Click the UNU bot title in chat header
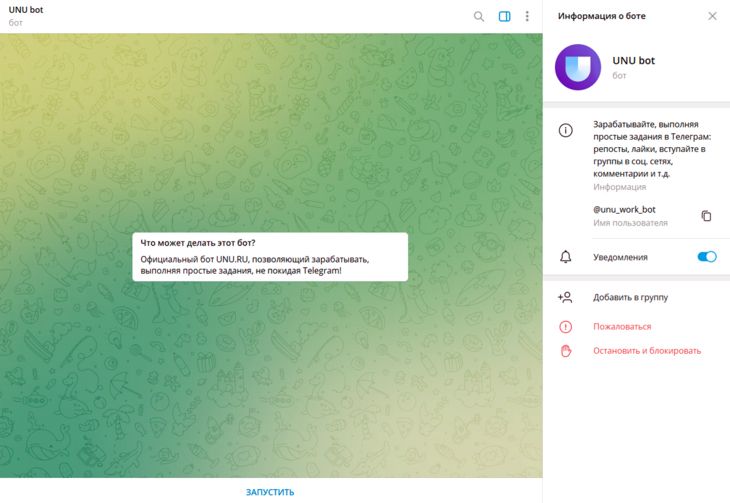Viewport: 730px width, 503px height. [26, 10]
